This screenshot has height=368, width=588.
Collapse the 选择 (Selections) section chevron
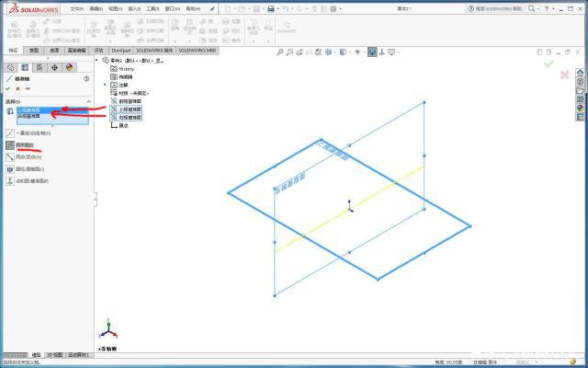tap(88, 102)
